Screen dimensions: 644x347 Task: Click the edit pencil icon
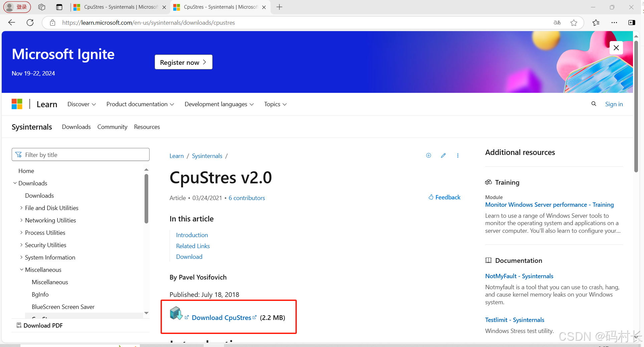443,155
